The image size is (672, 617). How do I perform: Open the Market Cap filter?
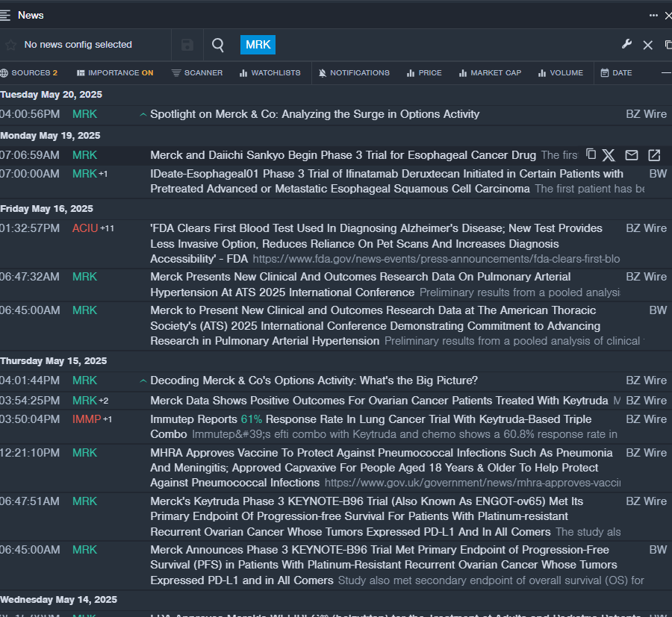point(491,73)
